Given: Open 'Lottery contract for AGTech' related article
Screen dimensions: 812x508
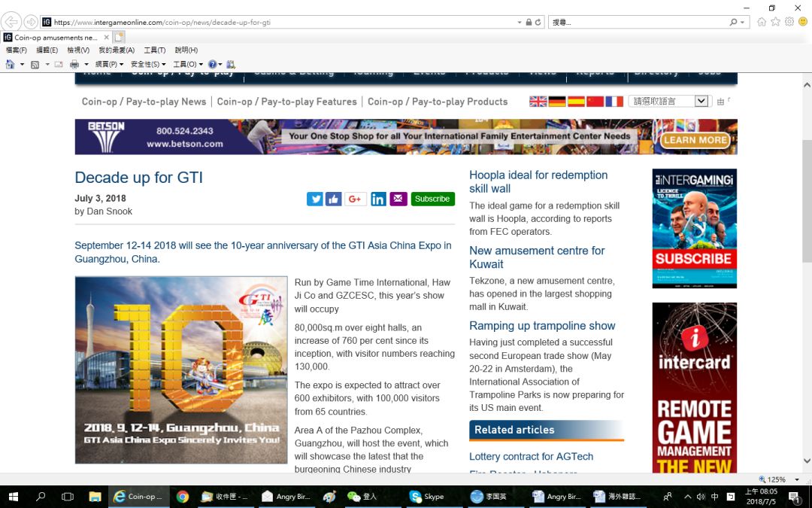Looking at the screenshot, I should point(532,457).
